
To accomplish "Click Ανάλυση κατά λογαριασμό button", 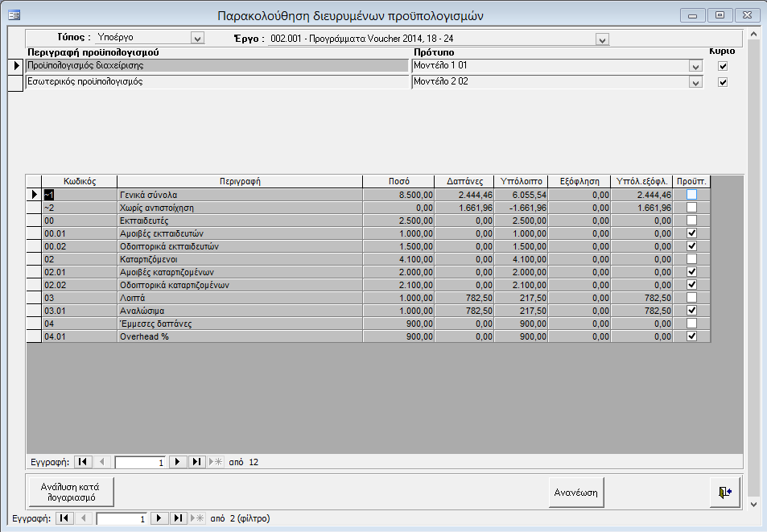I will (x=71, y=491).
